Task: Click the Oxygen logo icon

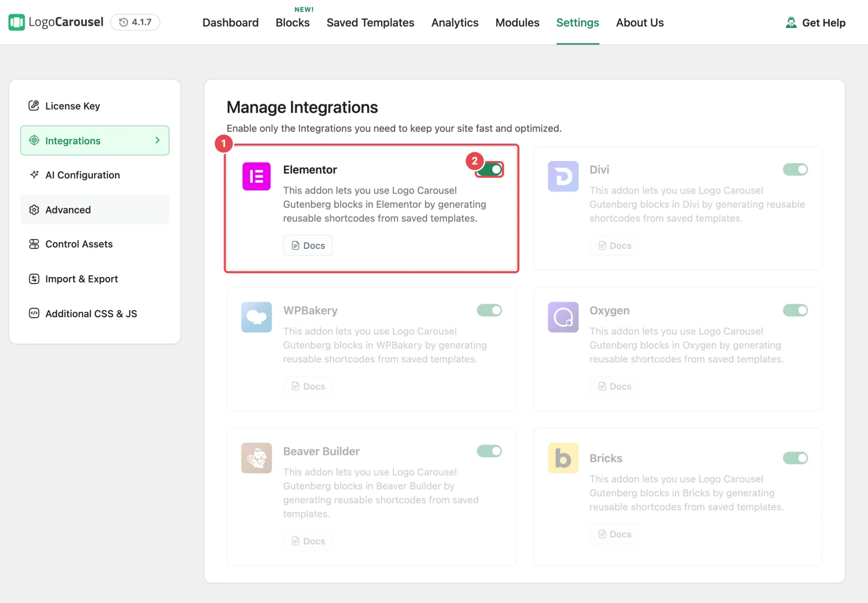Action: tap(563, 317)
